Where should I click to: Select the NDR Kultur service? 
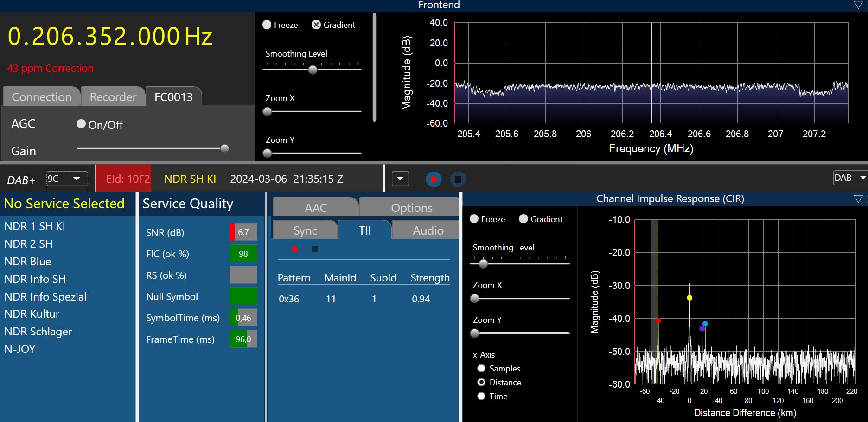click(32, 314)
